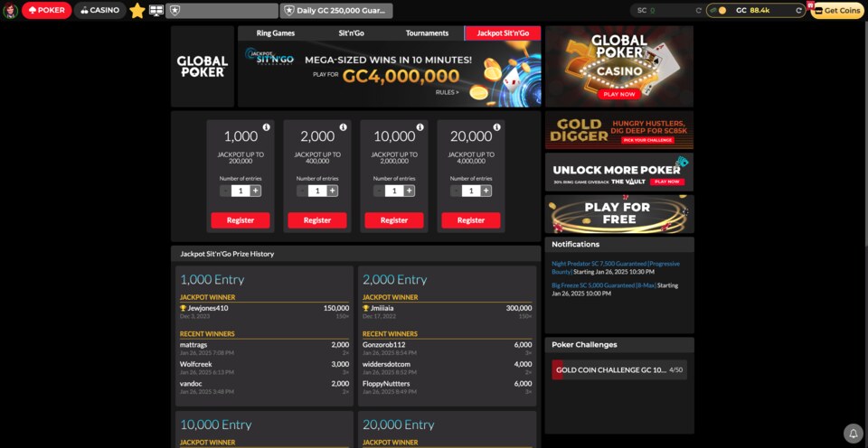Click the gold star favorites icon
Image resolution: width=868 pixels, height=448 pixels.
click(x=137, y=11)
